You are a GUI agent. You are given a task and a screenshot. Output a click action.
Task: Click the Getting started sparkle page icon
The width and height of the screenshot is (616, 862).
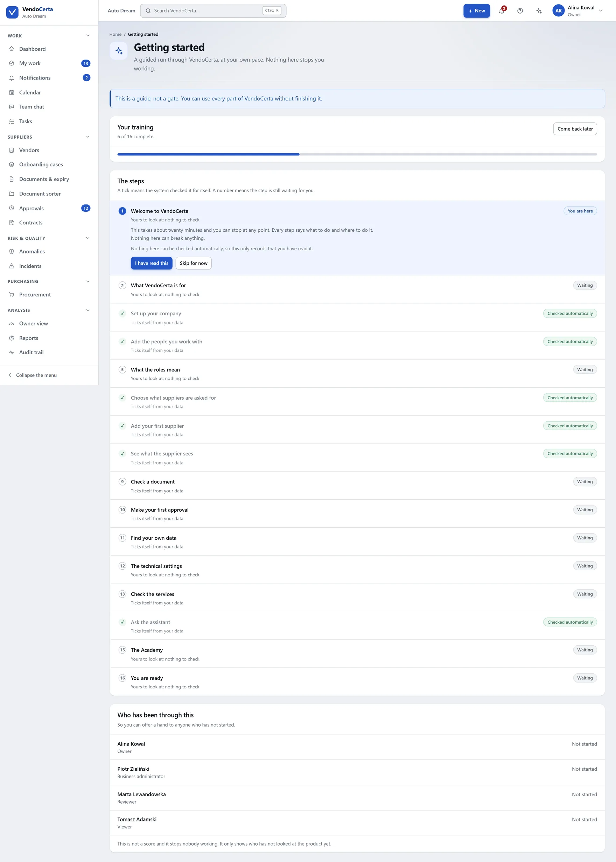tap(119, 50)
